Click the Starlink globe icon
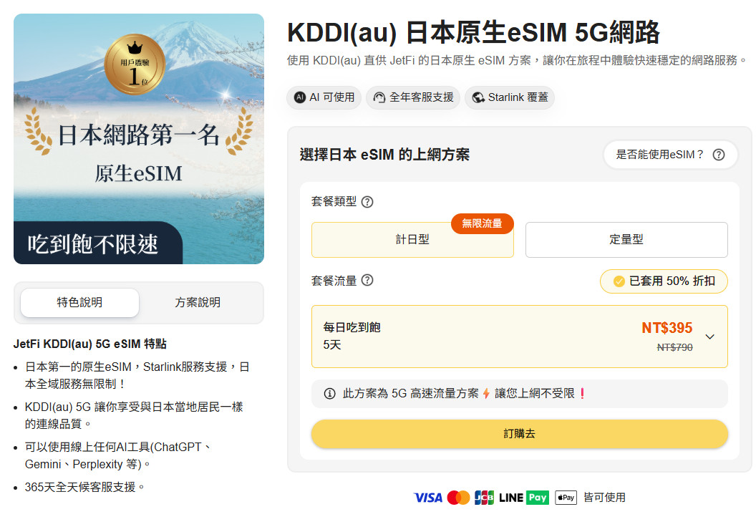Image resolution: width=756 pixels, height=532 pixels. coord(478,97)
